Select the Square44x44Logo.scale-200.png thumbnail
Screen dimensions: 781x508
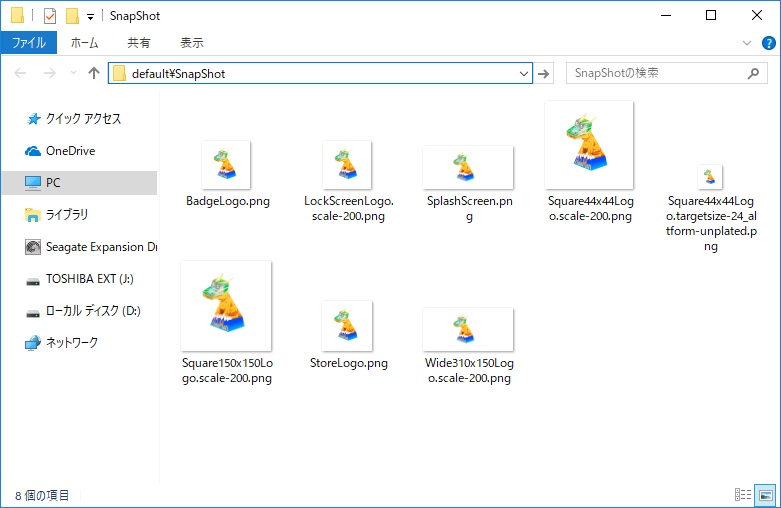(589, 145)
